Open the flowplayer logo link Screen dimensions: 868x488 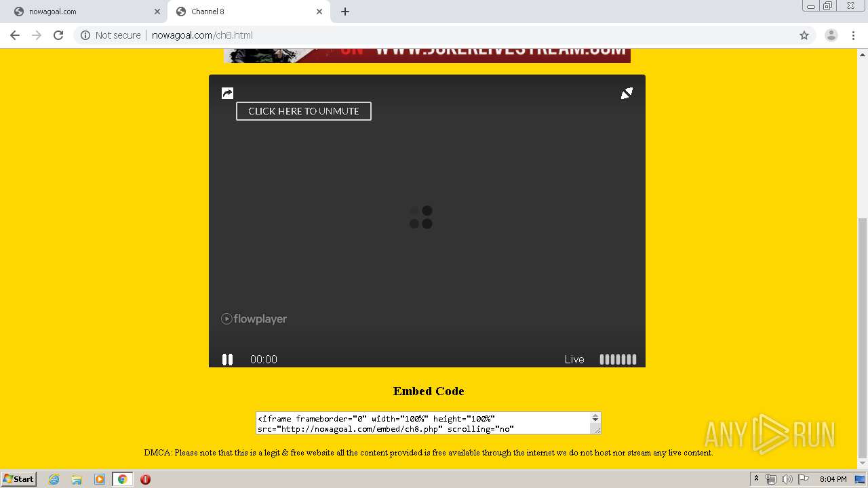click(x=254, y=319)
